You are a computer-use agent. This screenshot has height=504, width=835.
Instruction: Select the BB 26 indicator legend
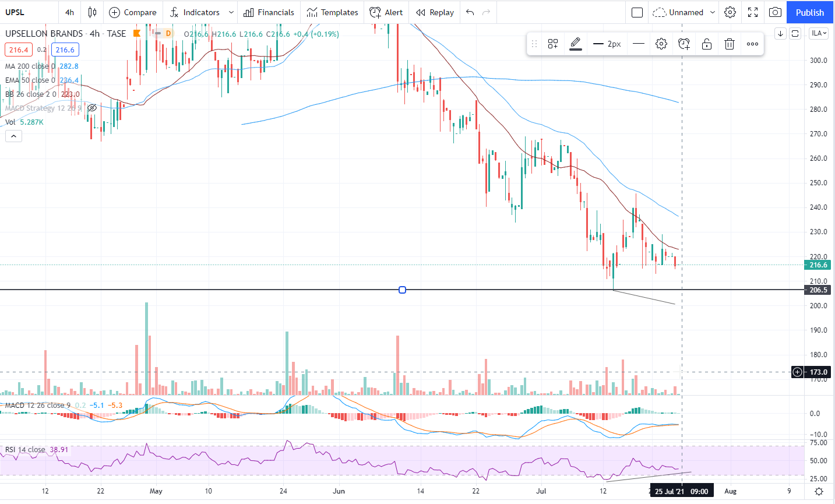[x=42, y=94]
